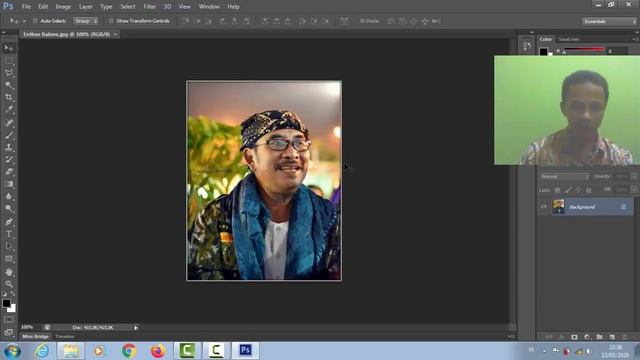This screenshot has height=360, width=640.
Task: Select the Eraser tool
Action: (9, 171)
